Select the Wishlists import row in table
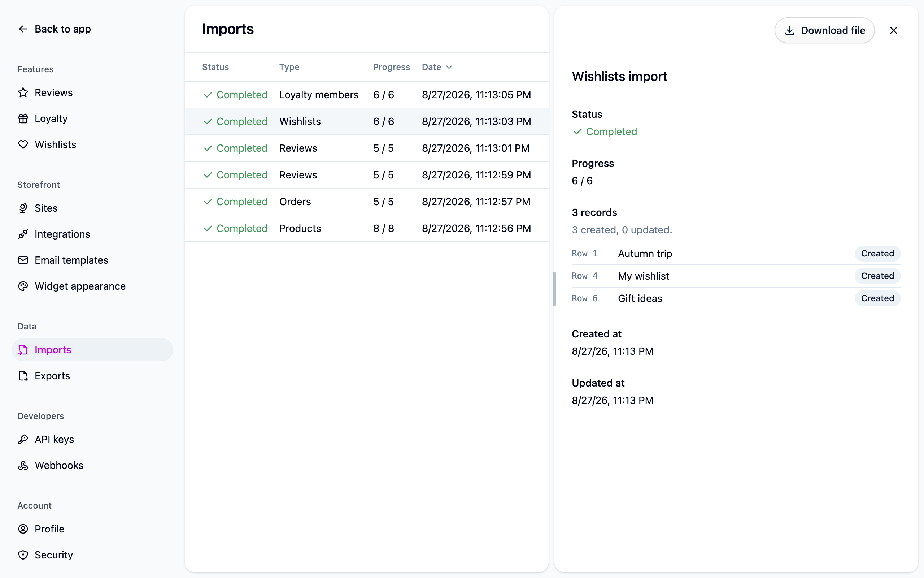The width and height of the screenshot is (924, 578). (x=367, y=122)
